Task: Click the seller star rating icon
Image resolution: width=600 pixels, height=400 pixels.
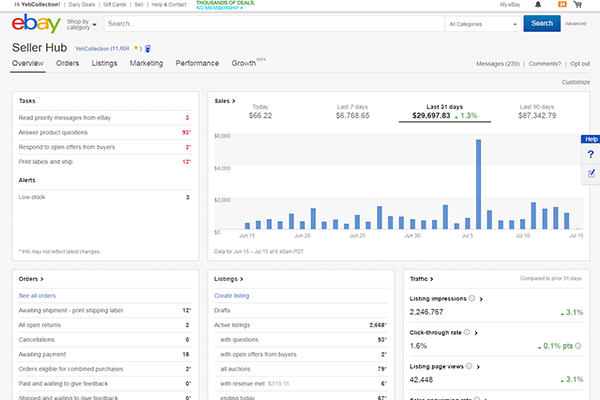Action: click(135, 48)
